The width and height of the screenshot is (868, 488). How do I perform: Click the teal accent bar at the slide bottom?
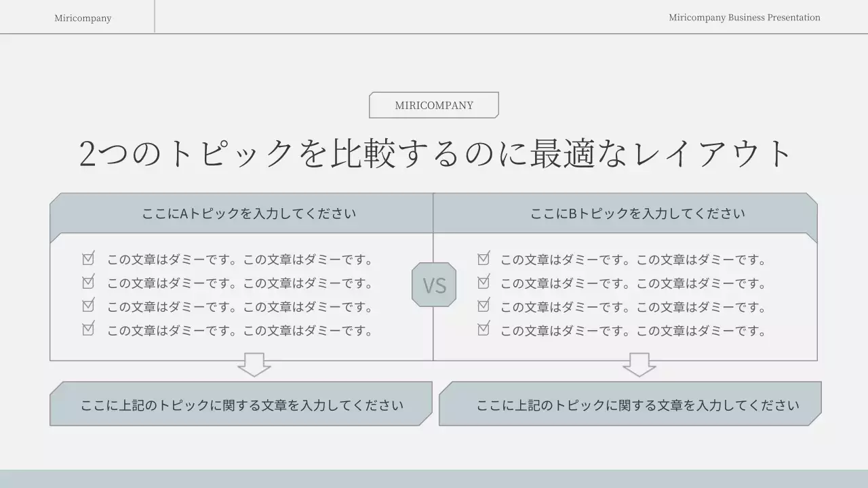[x=434, y=480]
